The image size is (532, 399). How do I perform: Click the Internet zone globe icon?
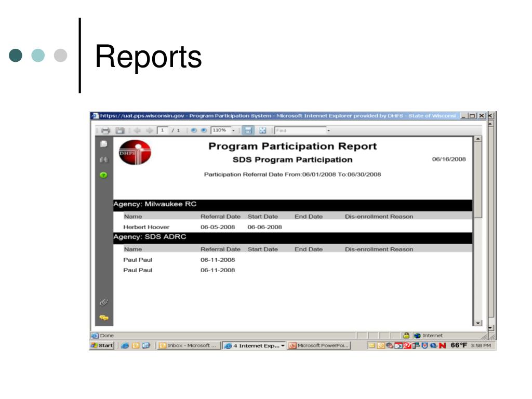pyautogui.click(x=417, y=336)
